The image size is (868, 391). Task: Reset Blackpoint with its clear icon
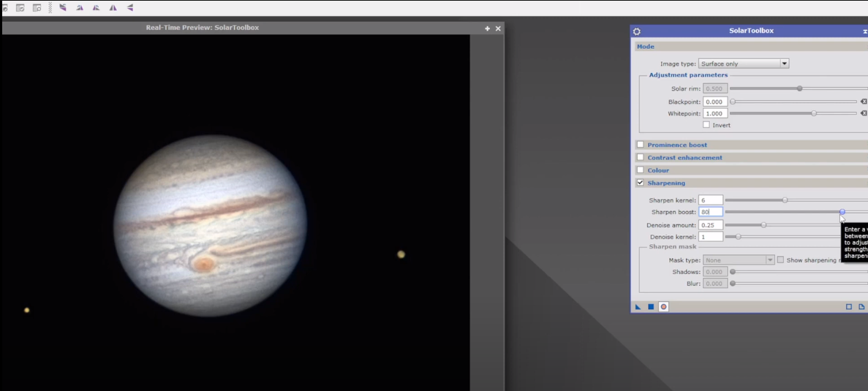pyautogui.click(x=864, y=102)
